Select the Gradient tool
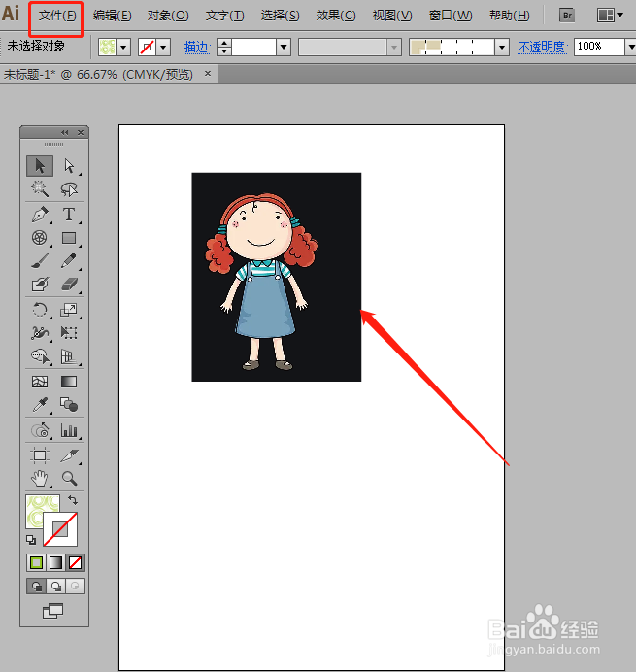Image resolution: width=636 pixels, height=672 pixels. point(69,382)
